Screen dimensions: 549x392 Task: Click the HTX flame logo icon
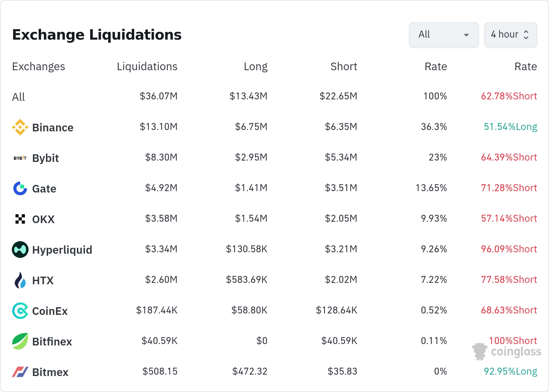[x=20, y=280]
